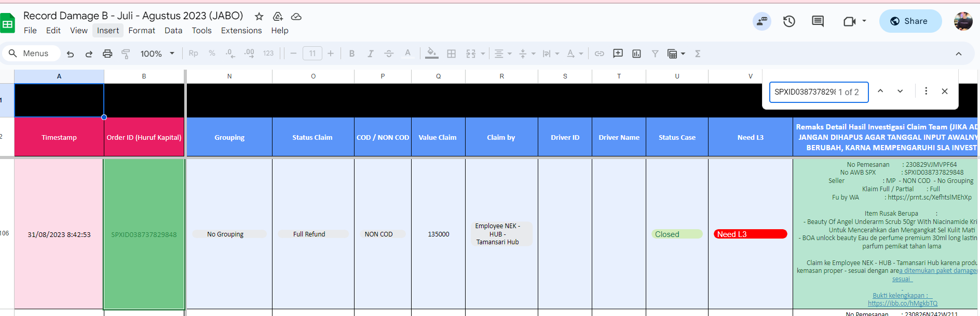Go to the previous search match

880,91
